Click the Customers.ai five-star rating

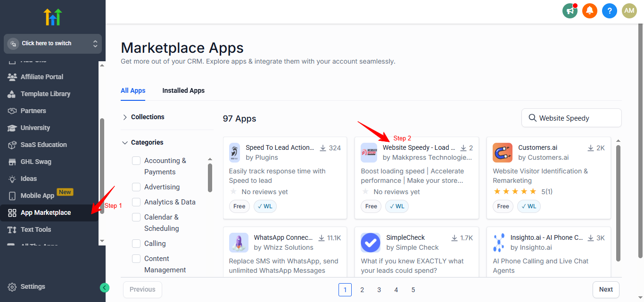click(x=515, y=192)
